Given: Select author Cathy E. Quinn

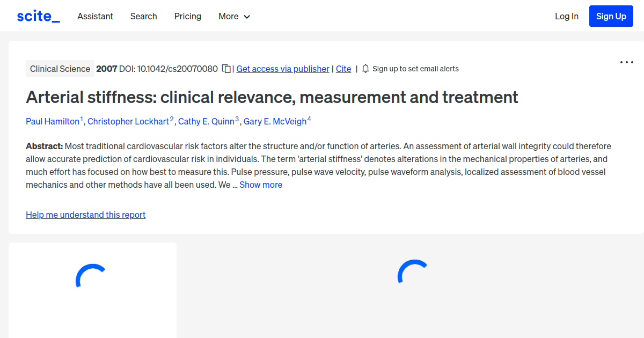Looking at the screenshot, I should [x=207, y=121].
